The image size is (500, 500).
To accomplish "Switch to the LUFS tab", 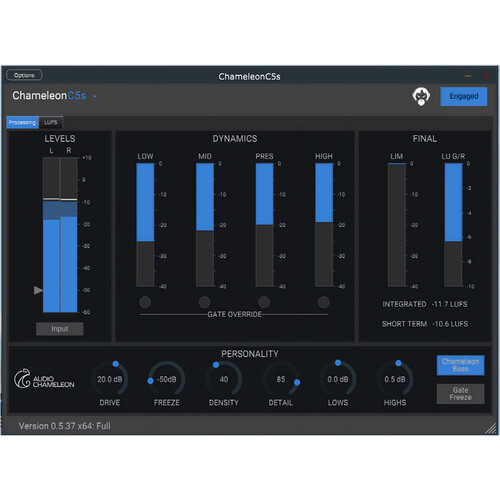I will click(x=51, y=122).
